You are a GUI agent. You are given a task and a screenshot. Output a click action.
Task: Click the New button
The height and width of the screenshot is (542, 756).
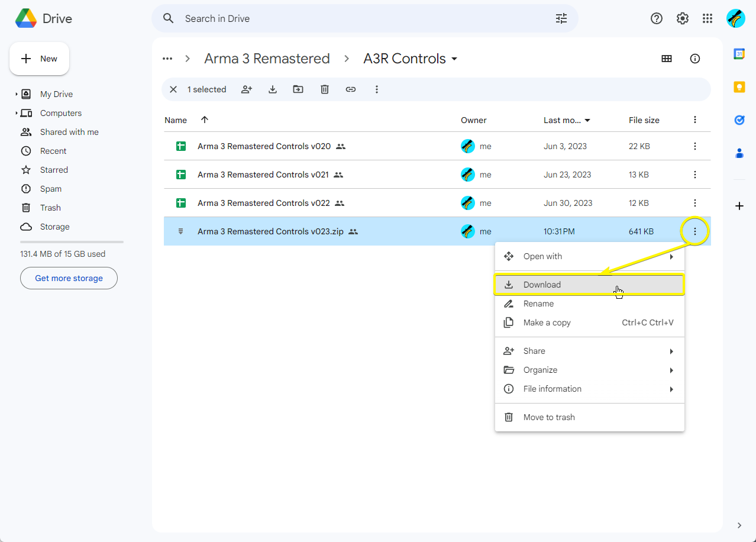pyautogui.click(x=39, y=59)
